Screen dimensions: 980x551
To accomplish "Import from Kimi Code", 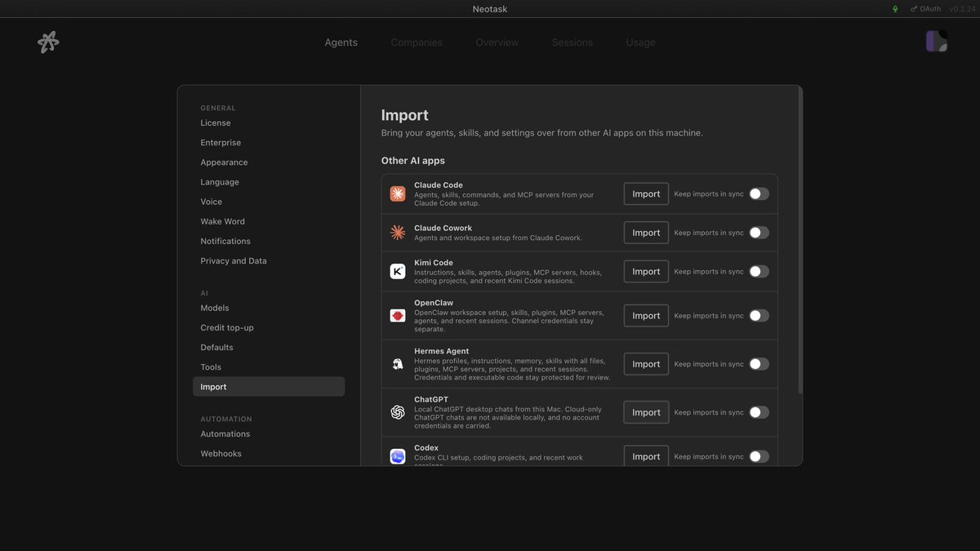I will 646,272.
